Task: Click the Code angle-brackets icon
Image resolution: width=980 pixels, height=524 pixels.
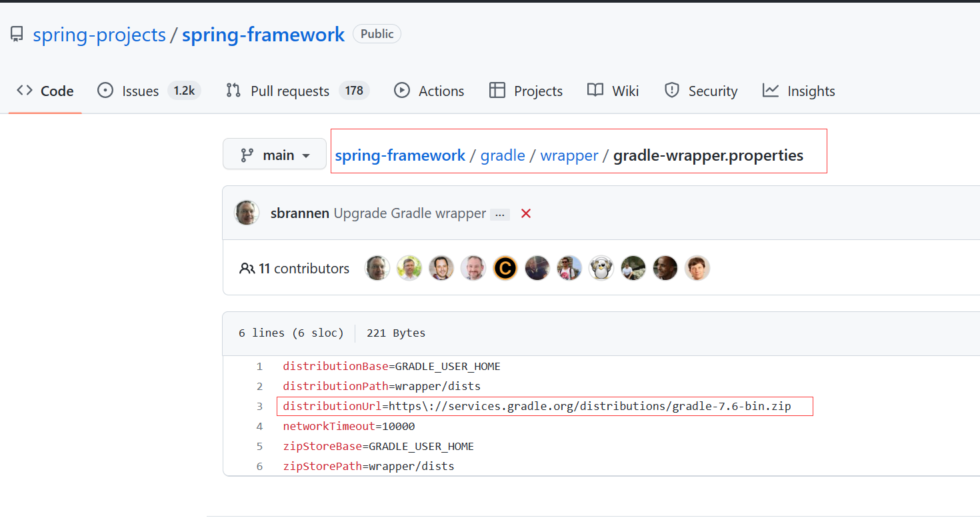Action: tap(25, 90)
